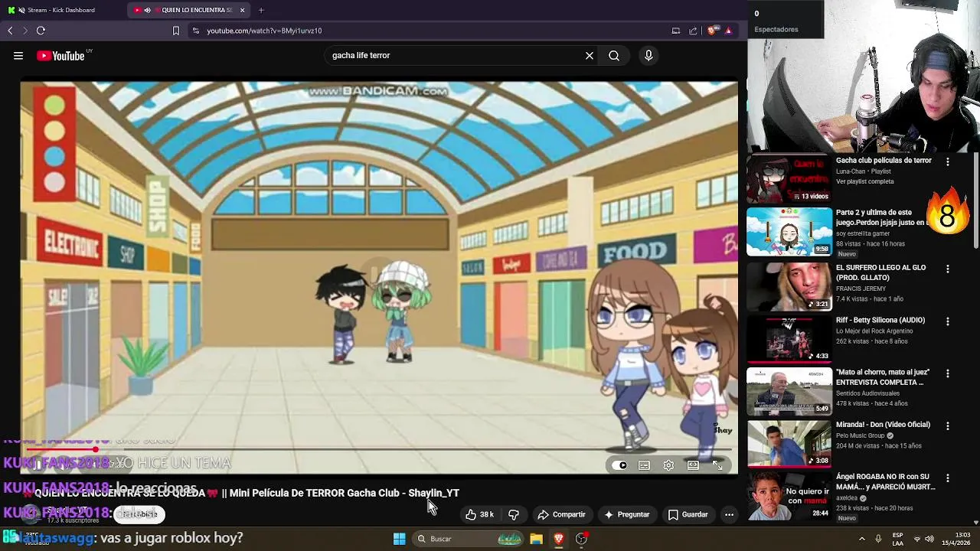Open Brave browser taskbar icon
Screen dimensions: 980x551
(x=559, y=539)
